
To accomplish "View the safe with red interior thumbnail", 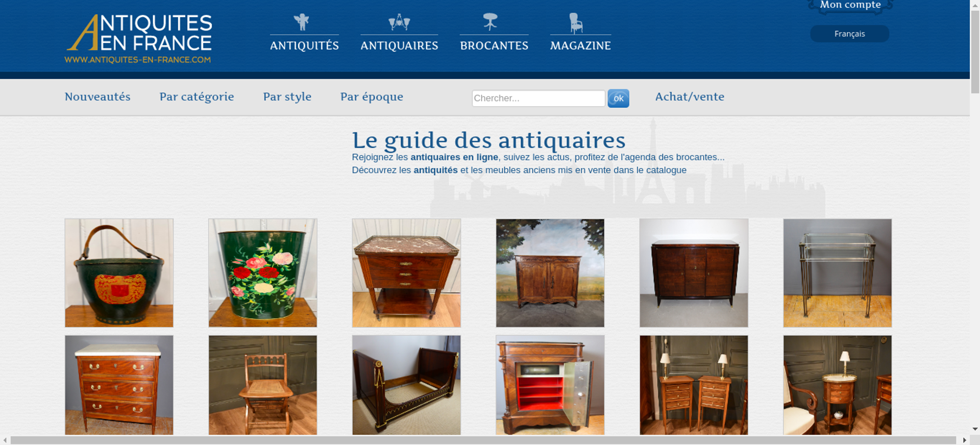I will coord(550,385).
